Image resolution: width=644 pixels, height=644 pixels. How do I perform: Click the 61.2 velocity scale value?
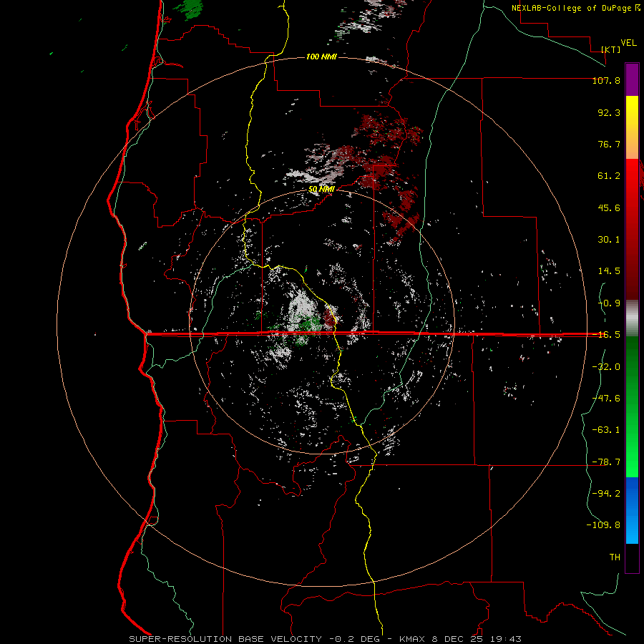pyautogui.click(x=609, y=176)
